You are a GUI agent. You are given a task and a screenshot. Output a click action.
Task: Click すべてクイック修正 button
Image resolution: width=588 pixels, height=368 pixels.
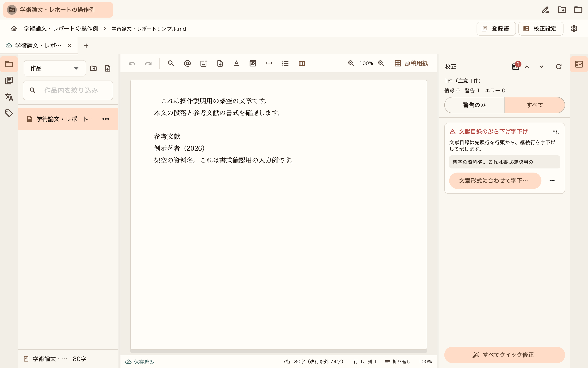coord(504,355)
